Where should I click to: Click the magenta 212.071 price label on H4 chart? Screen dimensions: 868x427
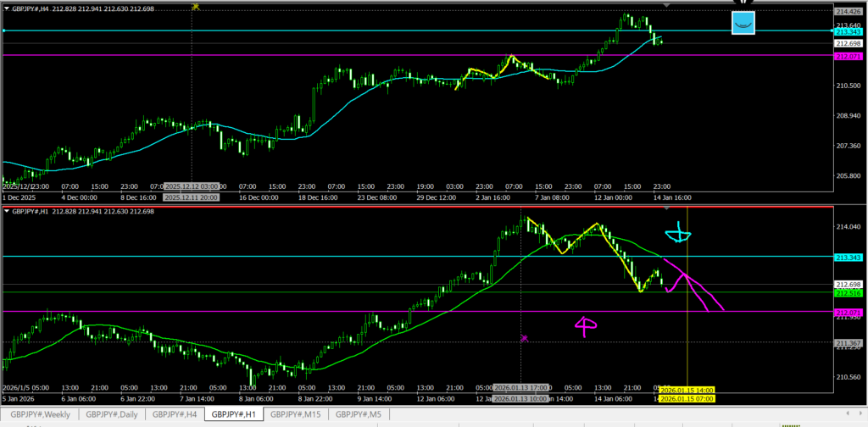click(848, 56)
